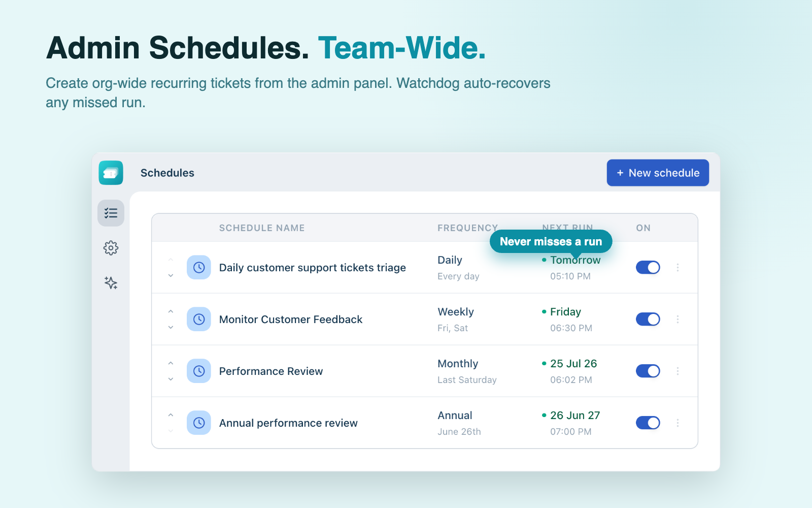Click clock icon for Monitor Customer Feedback
Image resolution: width=812 pixels, height=508 pixels.
[199, 319]
